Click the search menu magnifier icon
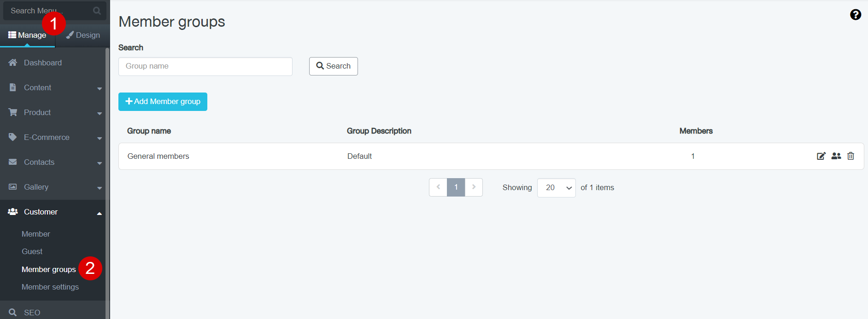Screen dimensions: 868x319 pyautogui.click(x=97, y=11)
